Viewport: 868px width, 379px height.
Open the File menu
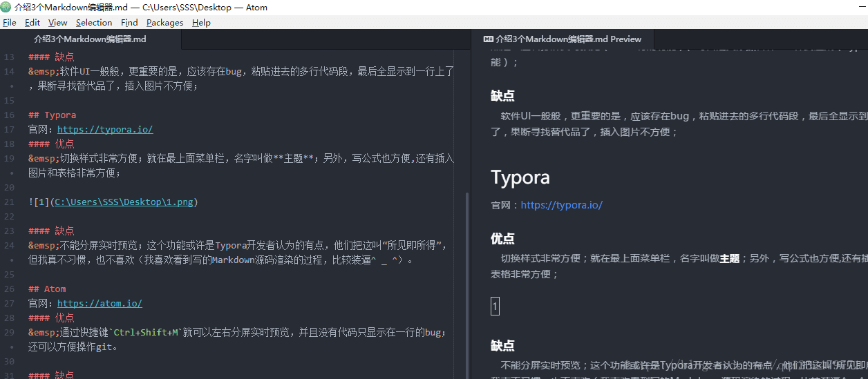10,22
